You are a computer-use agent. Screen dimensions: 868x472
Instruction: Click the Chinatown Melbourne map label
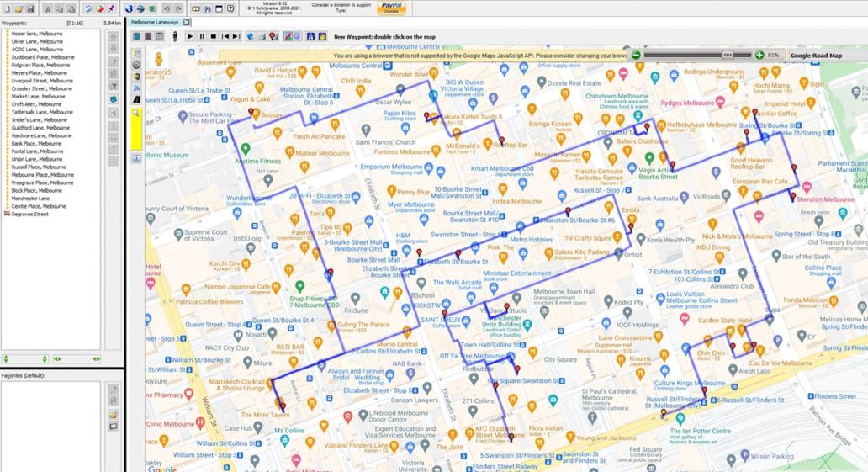click(617, 96)
